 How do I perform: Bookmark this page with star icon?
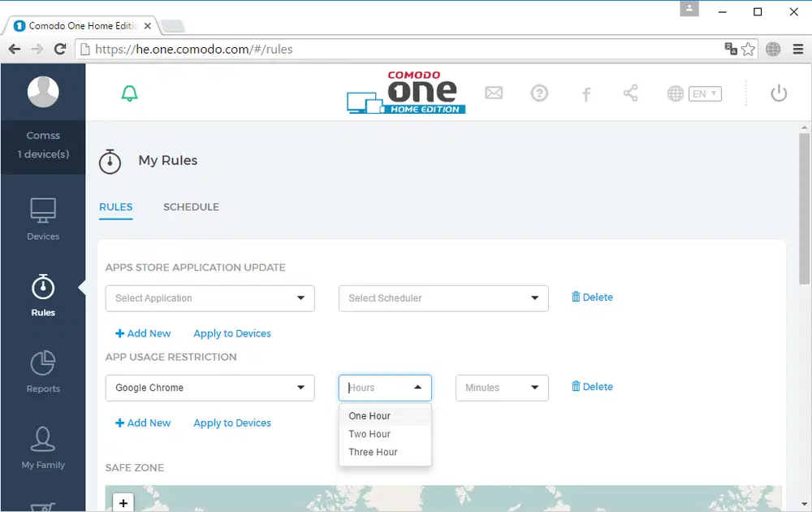pos(748,50)
